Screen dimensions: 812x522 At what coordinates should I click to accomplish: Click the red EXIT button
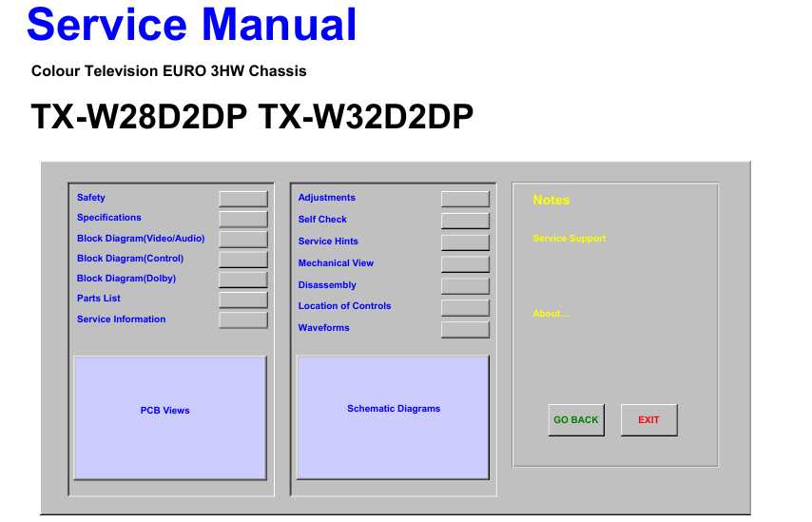[648, 420]
